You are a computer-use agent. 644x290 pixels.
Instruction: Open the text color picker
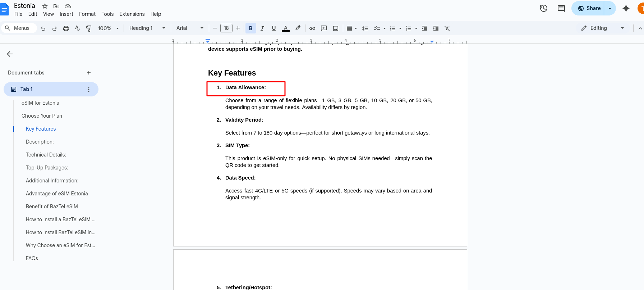(x=286, y=28)
